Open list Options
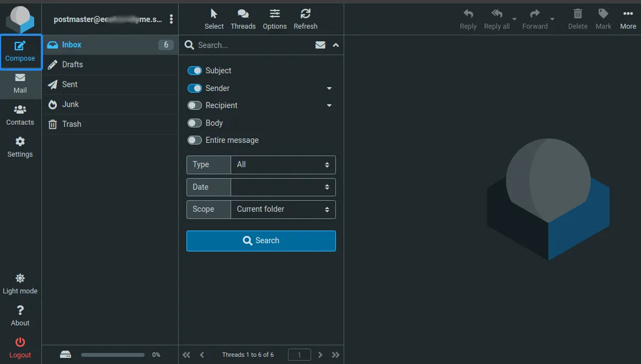 coord(275,19)
